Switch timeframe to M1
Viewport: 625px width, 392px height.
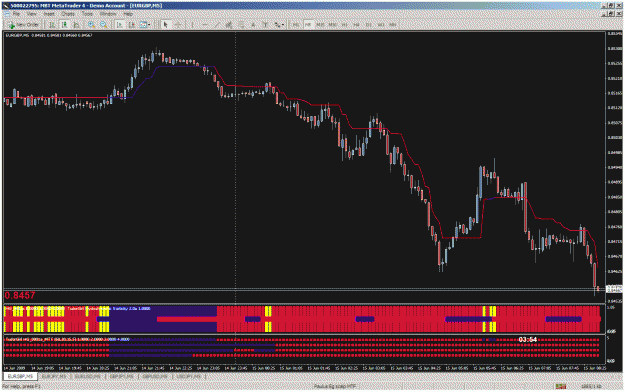[x=295, y=25]
